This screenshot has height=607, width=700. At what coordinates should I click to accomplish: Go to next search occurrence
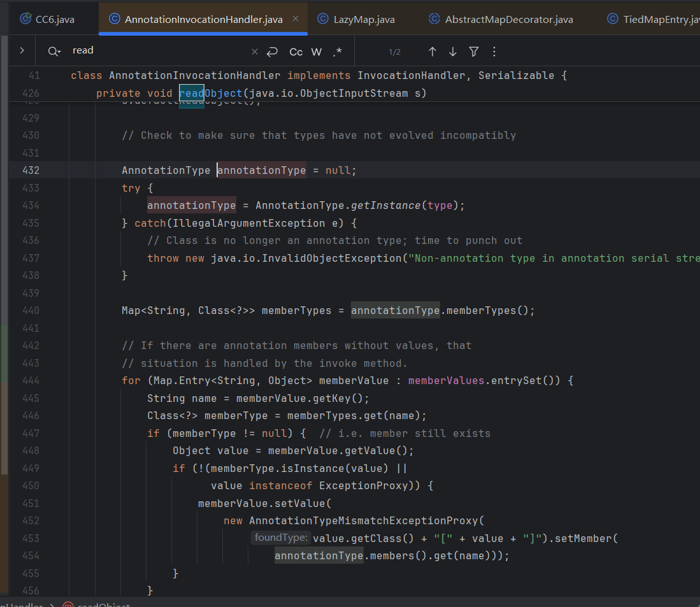click(x=453, y=52)
